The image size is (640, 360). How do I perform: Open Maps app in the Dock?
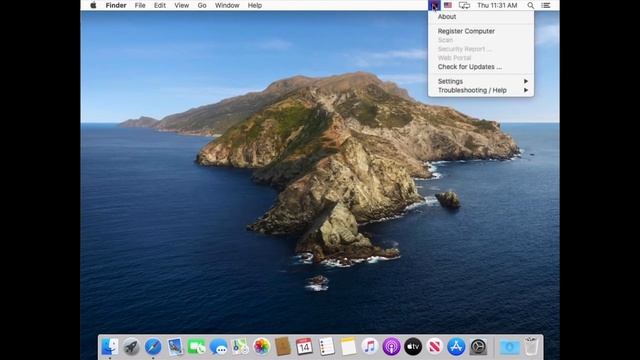tap(240, 347)
